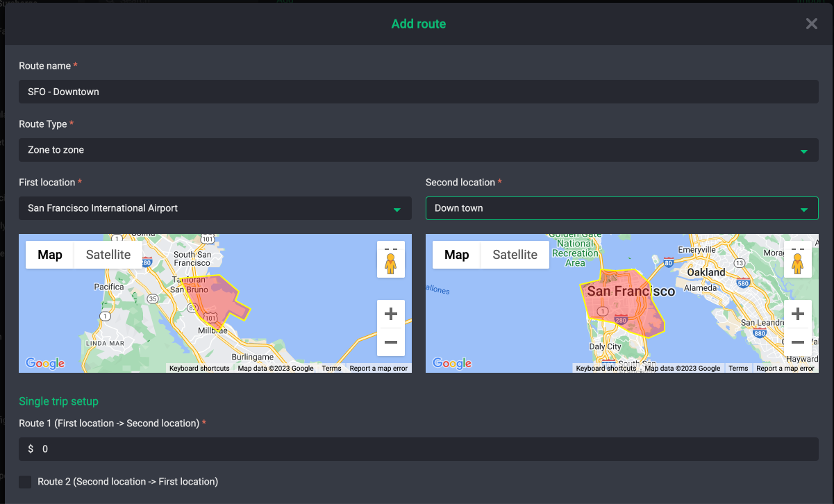Zoom in on the first location map

pyautogui.click(x=391, y=314)
